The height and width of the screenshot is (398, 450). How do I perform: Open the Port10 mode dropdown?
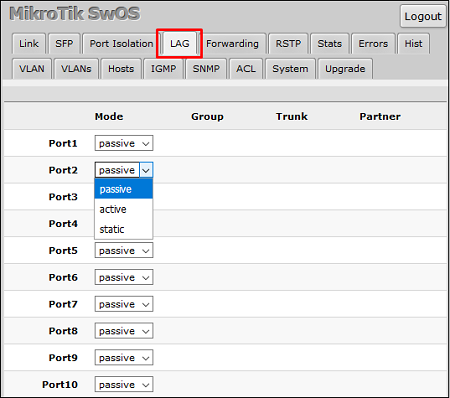(x=124, y=384)
